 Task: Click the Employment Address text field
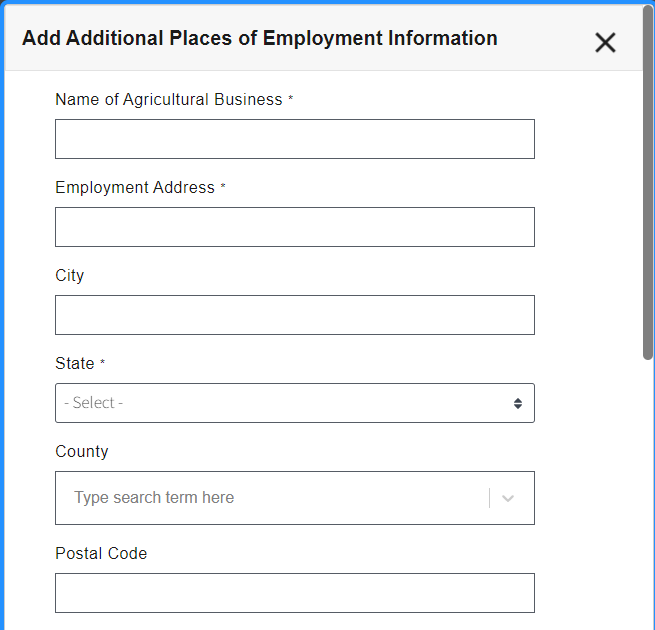point(295,227)
